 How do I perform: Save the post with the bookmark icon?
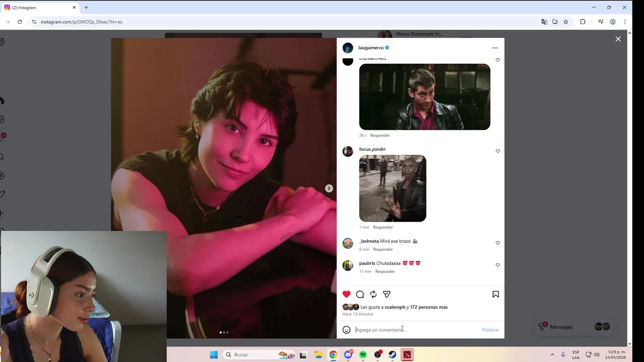tap(496, 294)
